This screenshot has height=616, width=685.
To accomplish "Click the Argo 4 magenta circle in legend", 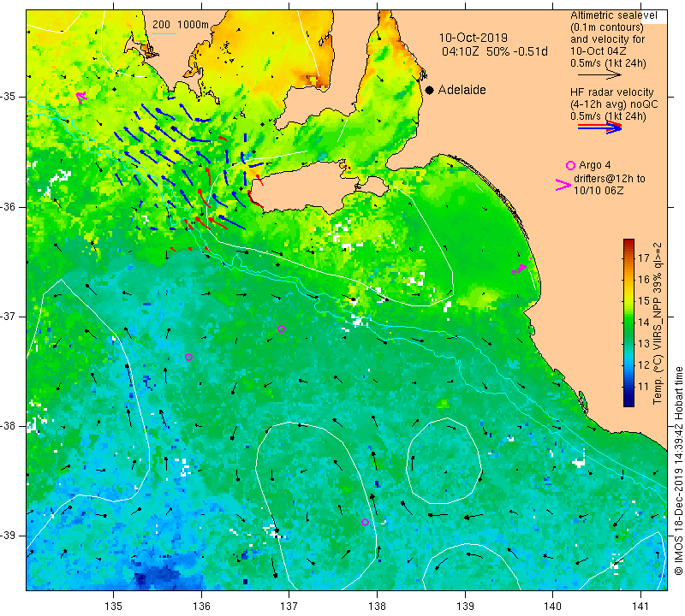I will [570, 165].
